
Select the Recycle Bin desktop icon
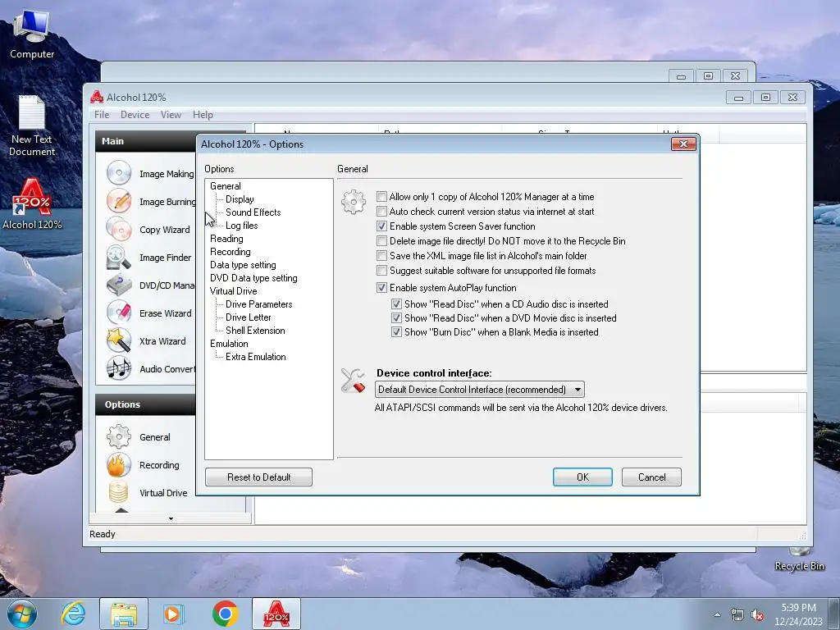tap(799, 559)
